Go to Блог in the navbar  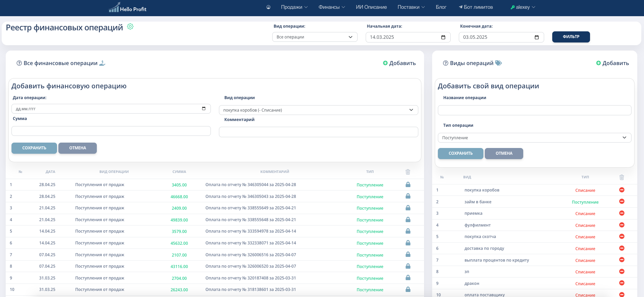click(x=441, y=7)
